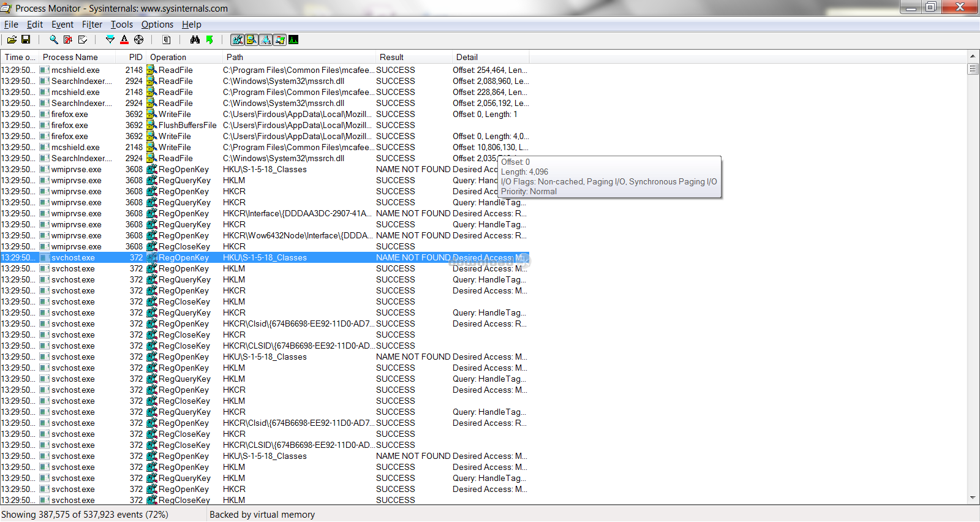
Task: Open the File menu
Action: click(x=11, y=25)
